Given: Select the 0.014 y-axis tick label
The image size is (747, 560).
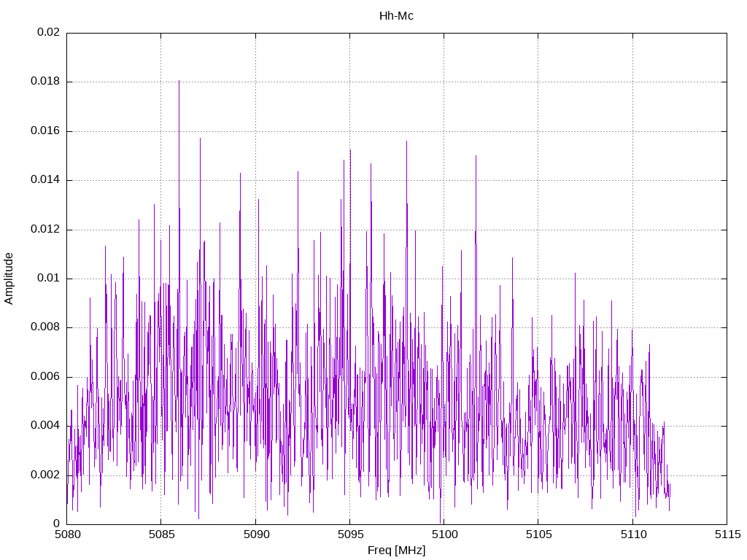Looking at the screenshot, I should 45,180.
